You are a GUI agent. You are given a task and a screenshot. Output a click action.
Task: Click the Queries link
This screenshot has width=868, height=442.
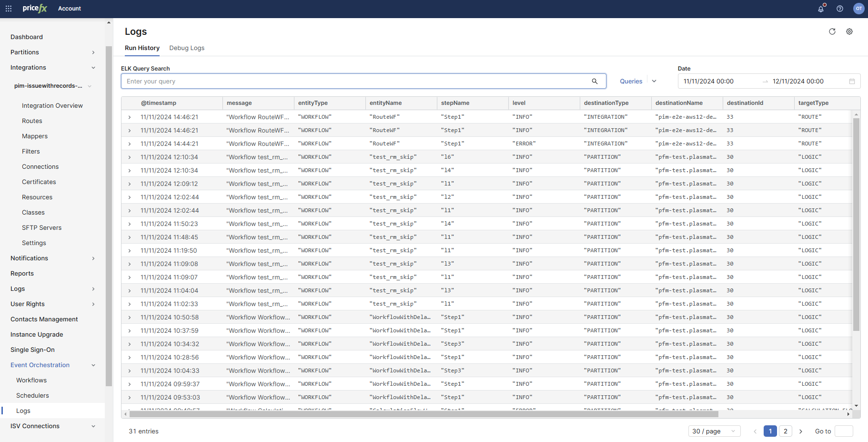[x=631, y=82]
